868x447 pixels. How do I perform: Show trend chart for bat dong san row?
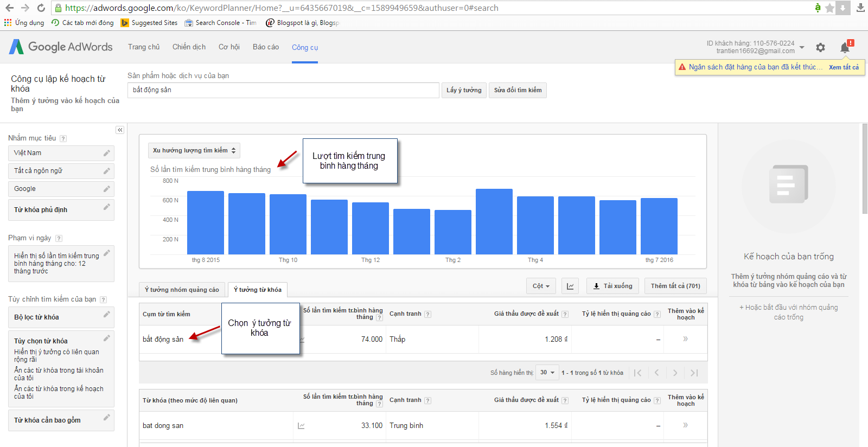(301, 426)
